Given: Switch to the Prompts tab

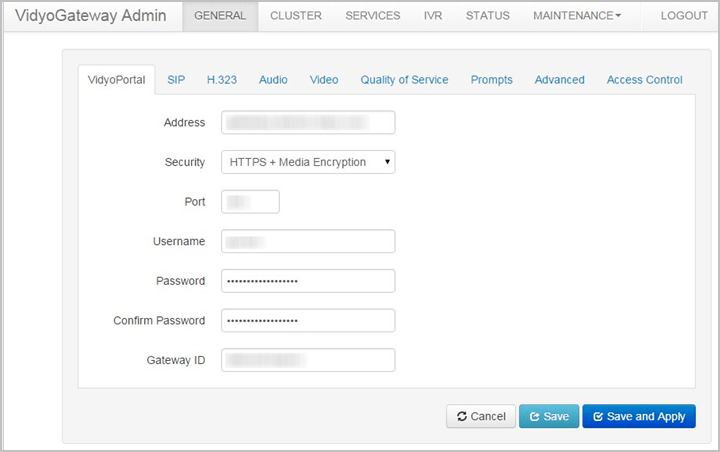Looking at the screenshot, I should [491, 80].
